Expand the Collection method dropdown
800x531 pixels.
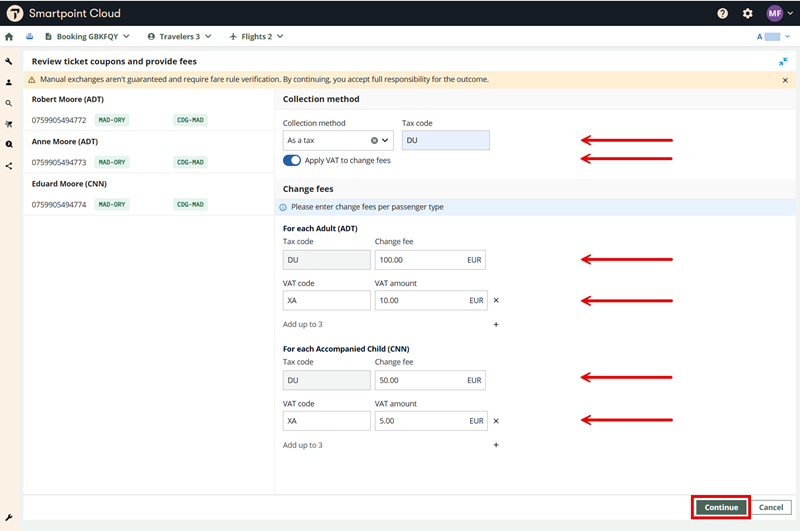(x=386, y=141)
